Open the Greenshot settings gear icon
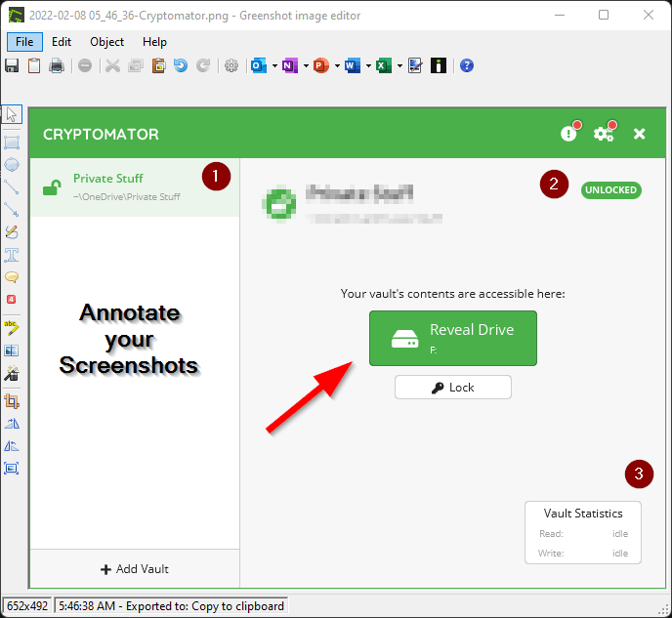This screenshot has height=618, width=672. coord(231,65)
